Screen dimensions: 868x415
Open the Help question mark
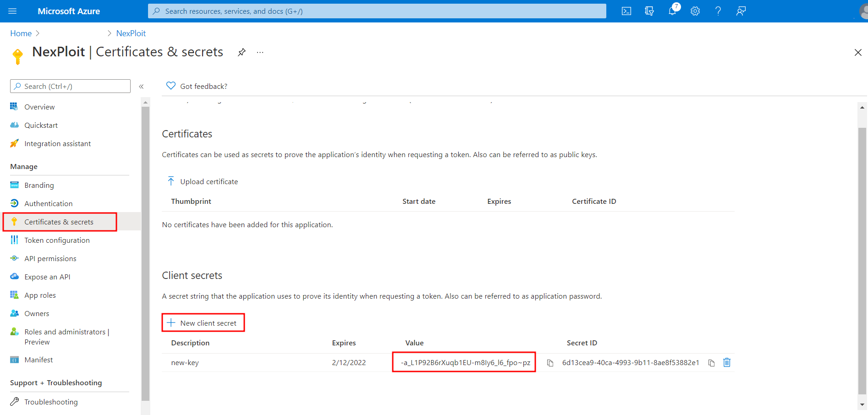tap(718, 11)
